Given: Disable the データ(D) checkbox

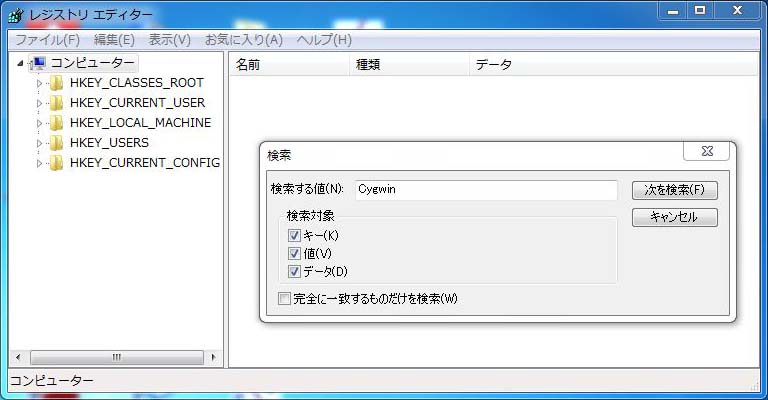Looking at the screenshot, I should [x=294, y=272].
